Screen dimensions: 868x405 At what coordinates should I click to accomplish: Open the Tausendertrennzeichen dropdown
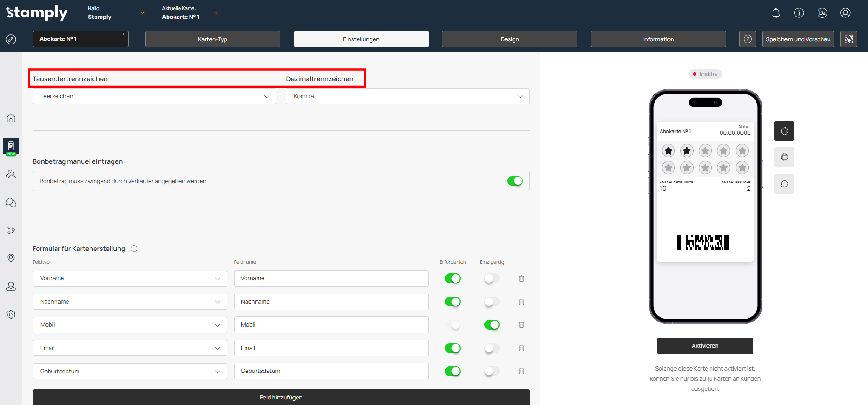point(154,96)
